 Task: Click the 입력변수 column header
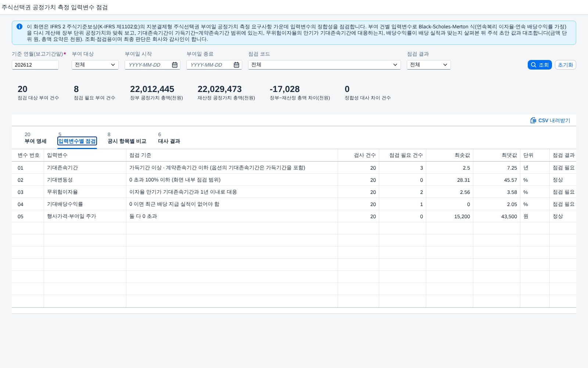click(85, 155)
